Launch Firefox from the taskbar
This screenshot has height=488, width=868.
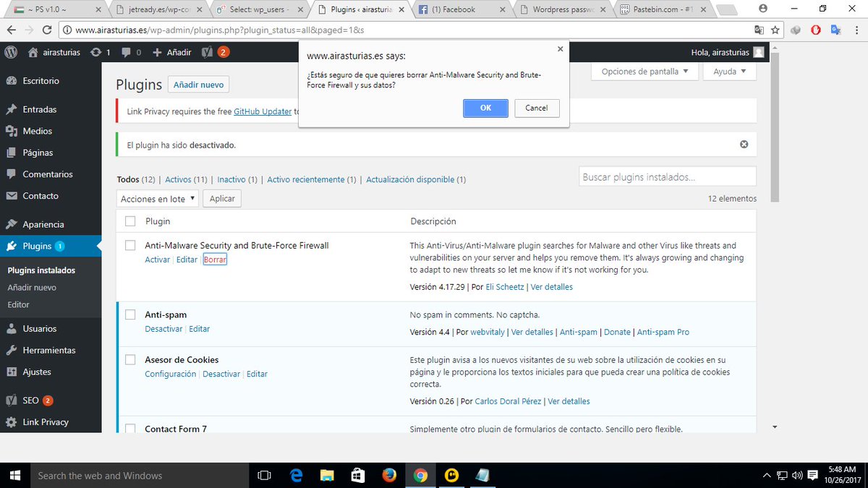389,475
